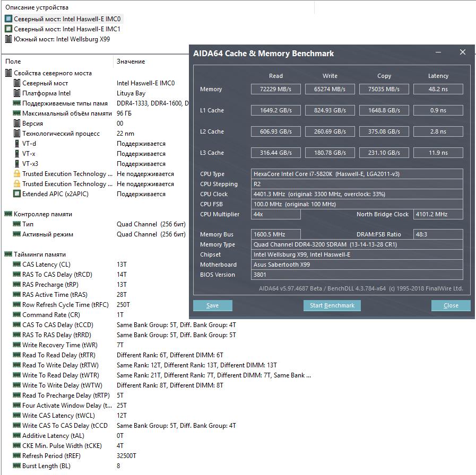Click the Технологический процесс chip icon
476x475 pixels.
pyautogui.click(x=17, y=133)
